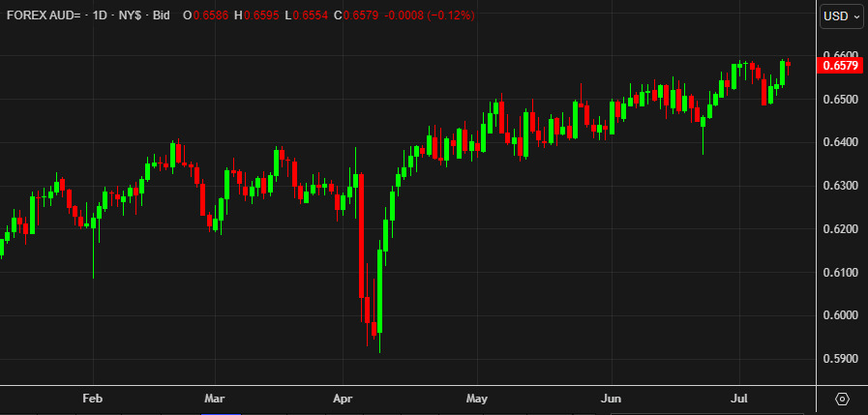Screen dimensions: 868x415
Task: Click the Bid label in chart legend
Action: [x=161, y=15]
